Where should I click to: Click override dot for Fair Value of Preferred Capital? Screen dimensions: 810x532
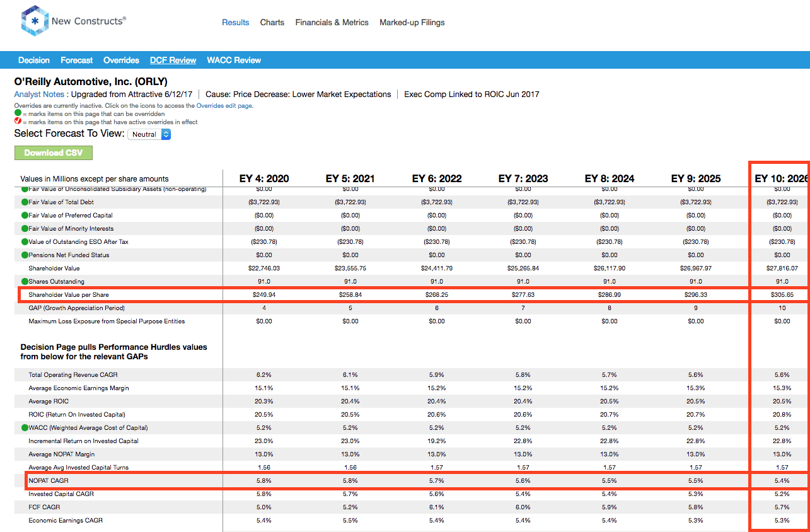[x=25, y=216]
